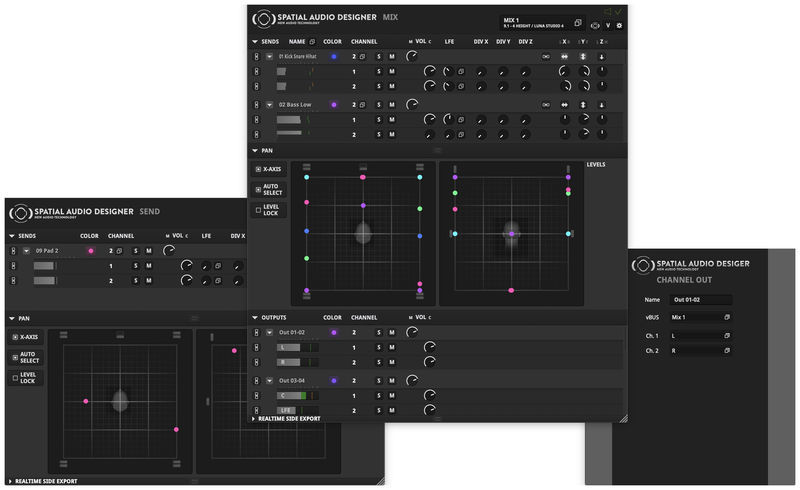The width and height of the screenshot is (800, 490).
Task: Click color dot of 01 Kick Snare Hihat
Action: 334,57
